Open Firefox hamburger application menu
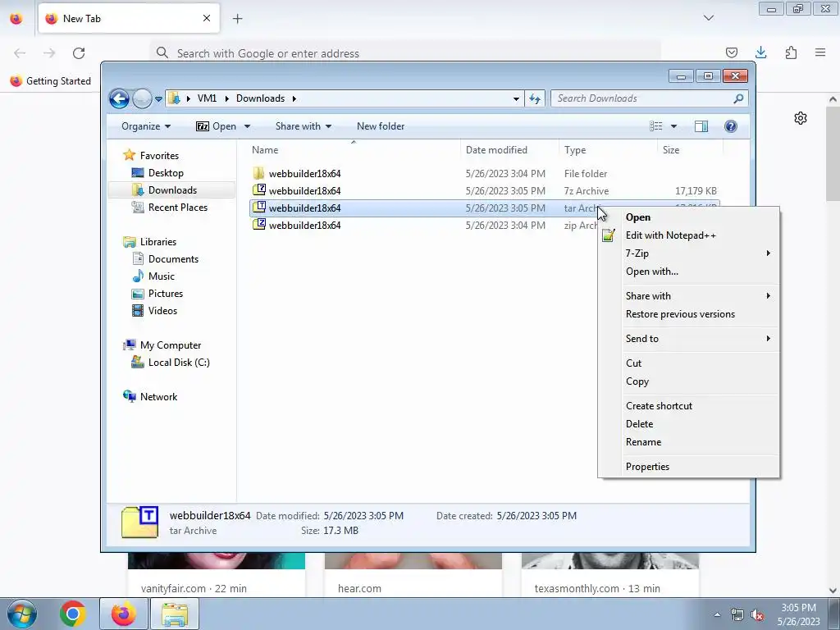The width and height of the screenshot is (840, 630). [820, 52]
